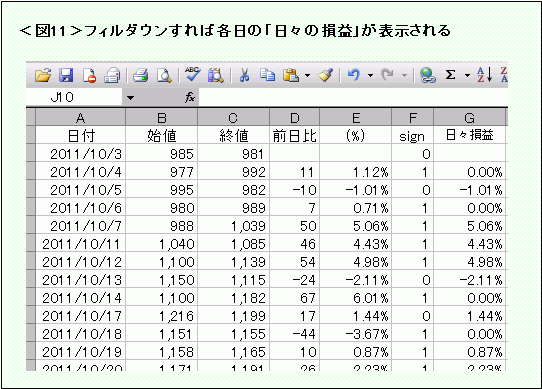Select closing value cell 992

tap(234, 172)
